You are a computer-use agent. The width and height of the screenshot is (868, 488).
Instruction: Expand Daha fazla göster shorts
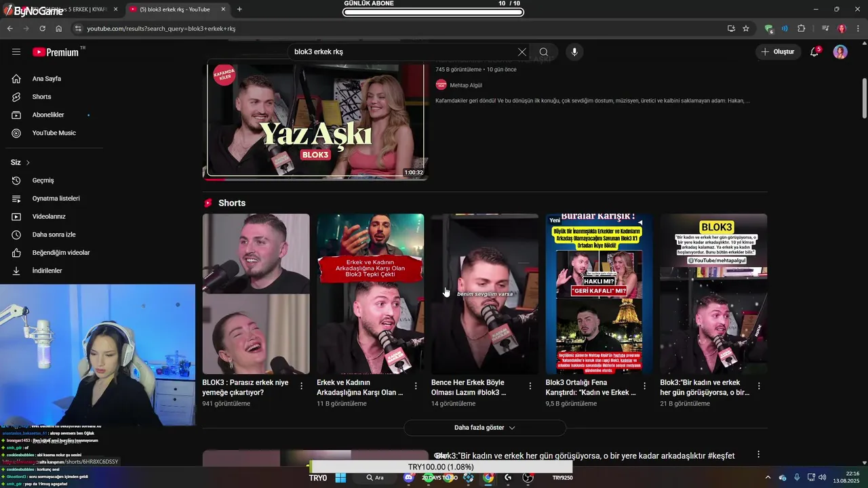point(485,428)
